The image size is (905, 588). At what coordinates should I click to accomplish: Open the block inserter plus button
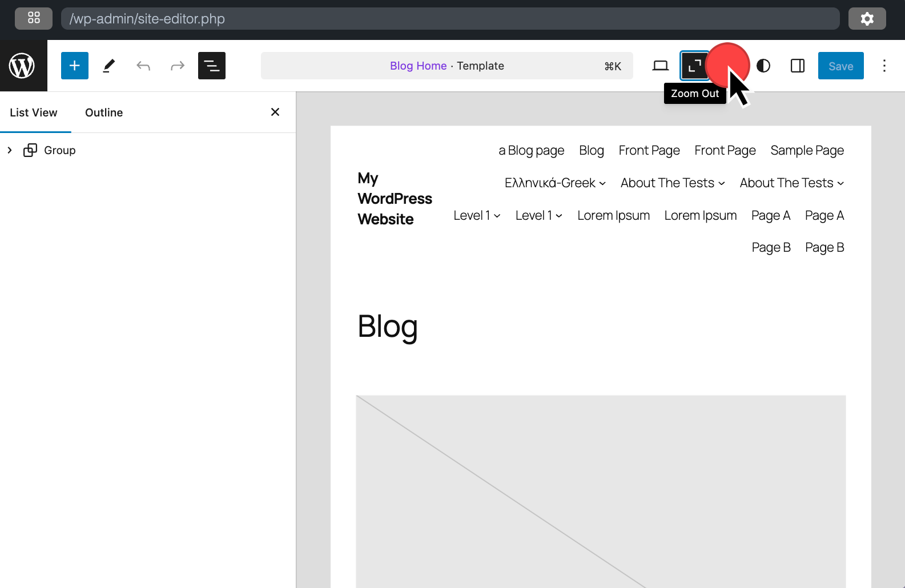click(x=75, y=66)
